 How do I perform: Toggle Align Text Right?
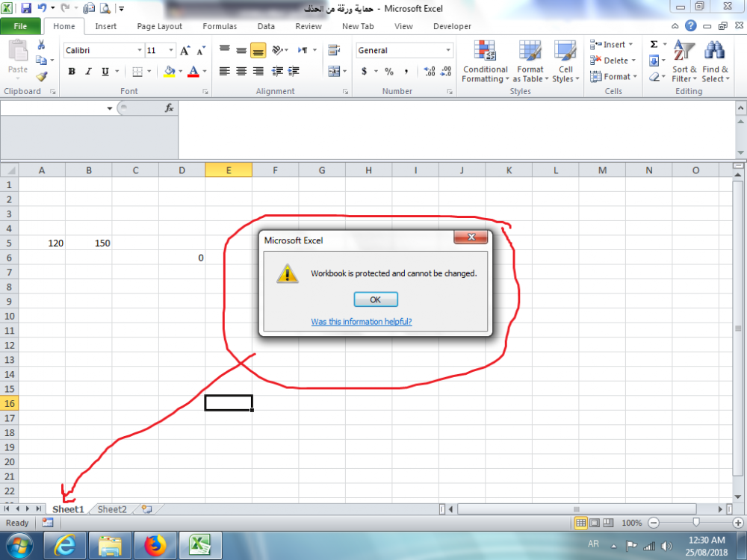[258, 72]
